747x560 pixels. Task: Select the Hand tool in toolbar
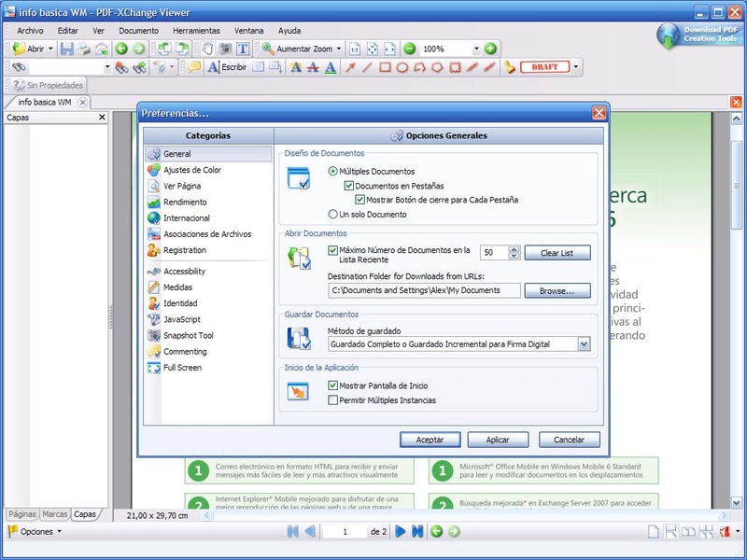pyautogui.click(x=208, y=49)
